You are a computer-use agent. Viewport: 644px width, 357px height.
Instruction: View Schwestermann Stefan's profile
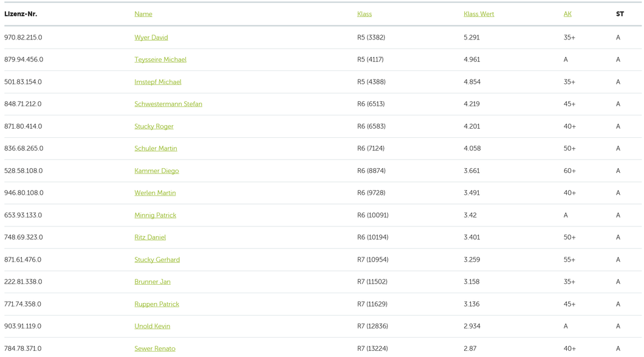(x=168, y=104)
